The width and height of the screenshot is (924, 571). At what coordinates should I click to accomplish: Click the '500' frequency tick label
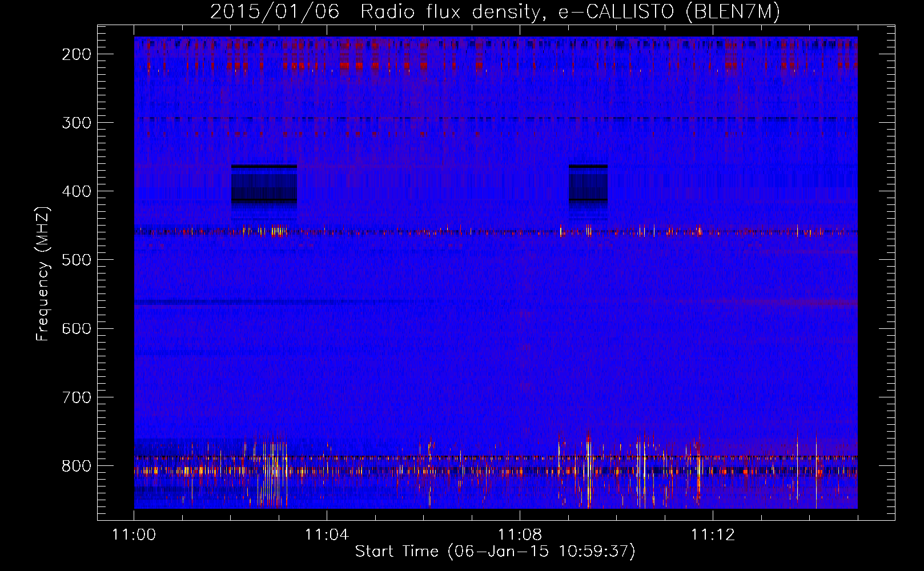77,260
